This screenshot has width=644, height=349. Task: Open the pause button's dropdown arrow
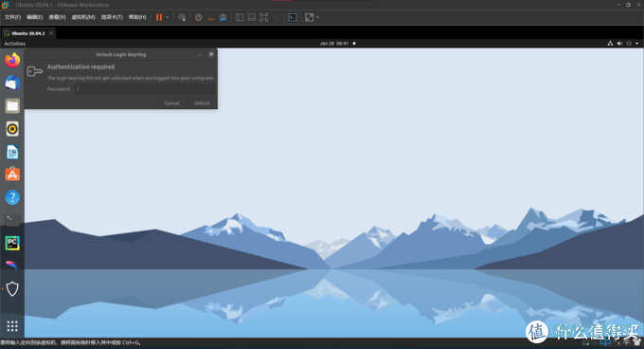(x=168, y=17)
